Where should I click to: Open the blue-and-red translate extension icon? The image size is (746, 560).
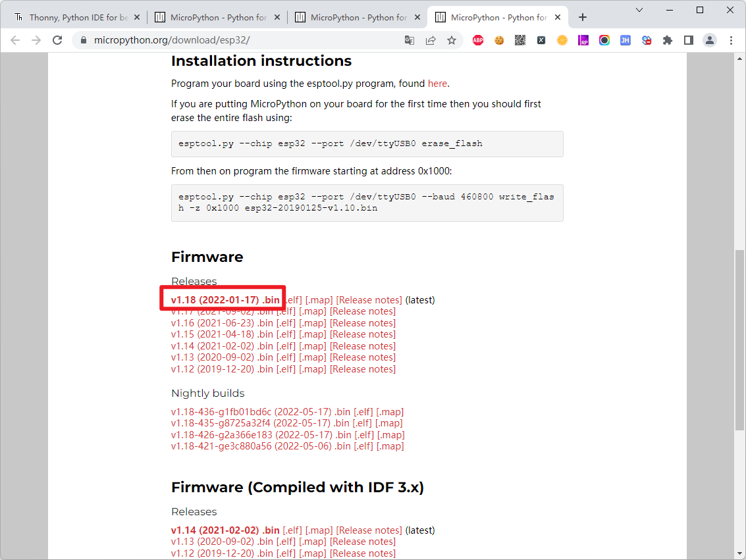click(x=646, y=40)
